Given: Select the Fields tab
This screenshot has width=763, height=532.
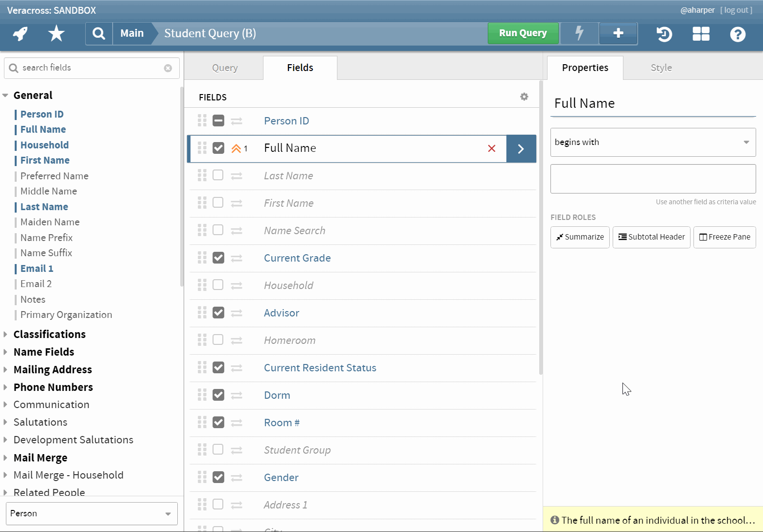Looking at the screenshot, I should coord(300,68).
